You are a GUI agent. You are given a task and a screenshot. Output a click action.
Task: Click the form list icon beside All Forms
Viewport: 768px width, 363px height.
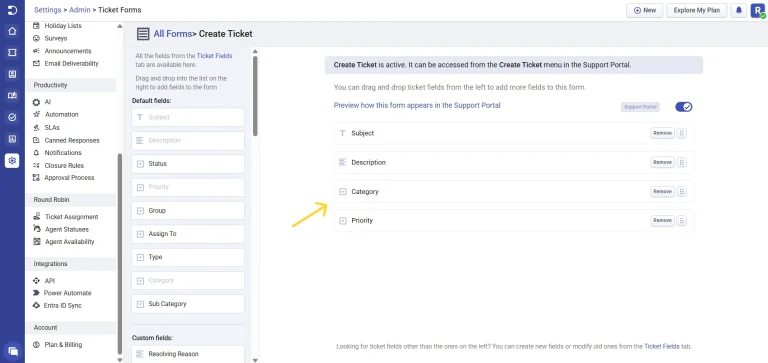143,34
